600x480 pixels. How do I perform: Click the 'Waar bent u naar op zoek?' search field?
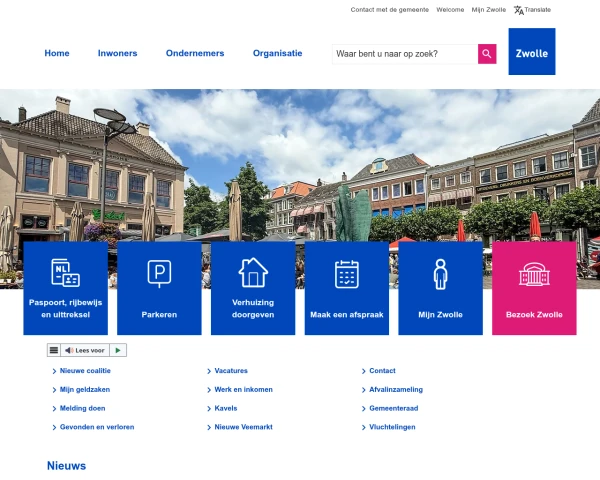coord(405,54)
